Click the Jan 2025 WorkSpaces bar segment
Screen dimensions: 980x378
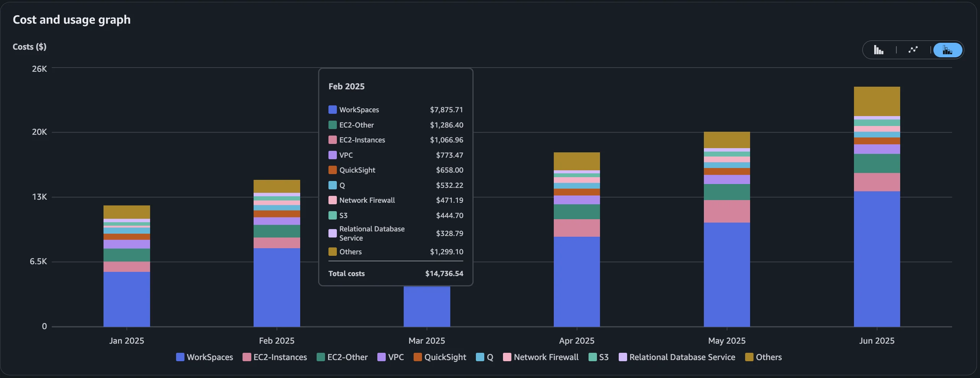126,299
